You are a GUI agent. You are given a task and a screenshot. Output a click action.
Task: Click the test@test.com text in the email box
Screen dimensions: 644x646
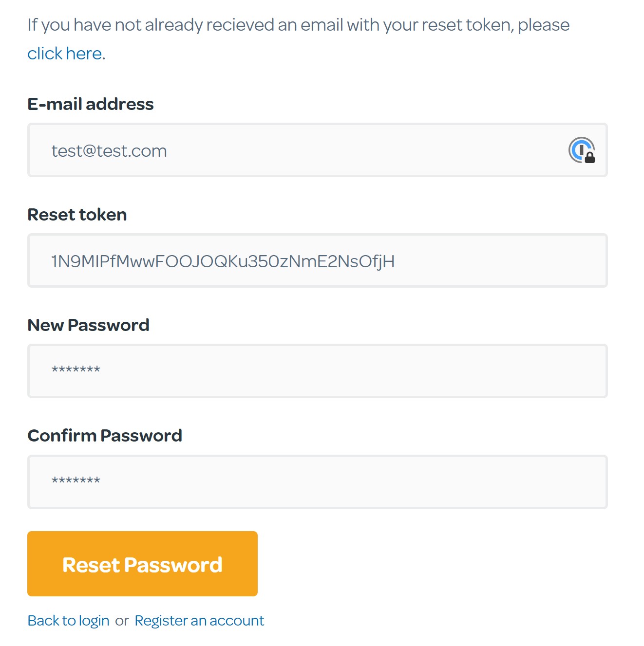pyautogui.click(x=109, y=151)
